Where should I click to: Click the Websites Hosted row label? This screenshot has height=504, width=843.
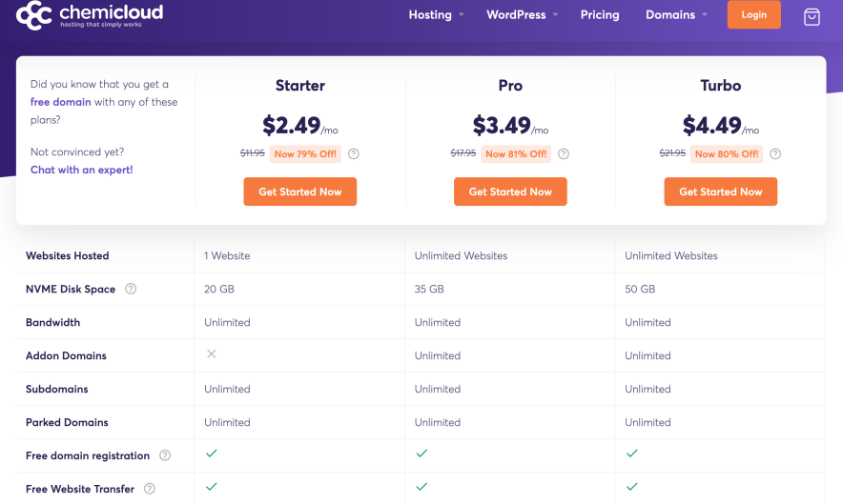point(67,255)
